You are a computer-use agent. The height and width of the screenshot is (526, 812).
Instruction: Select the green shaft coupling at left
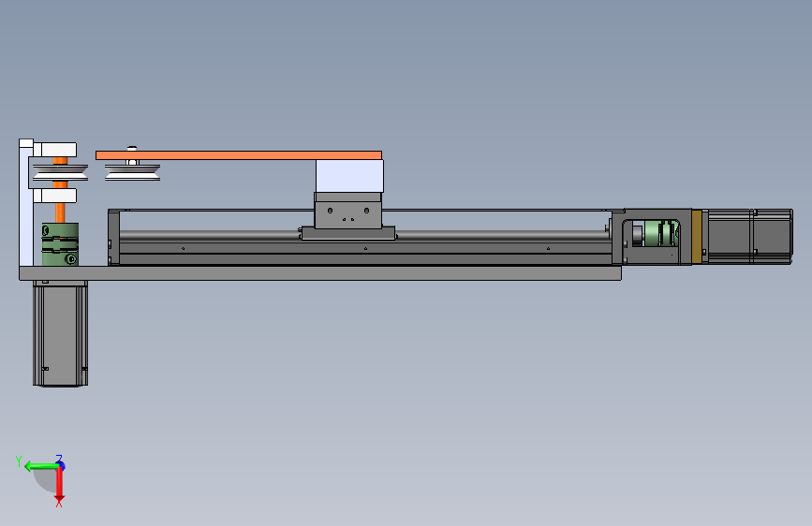tap(60, 244)
